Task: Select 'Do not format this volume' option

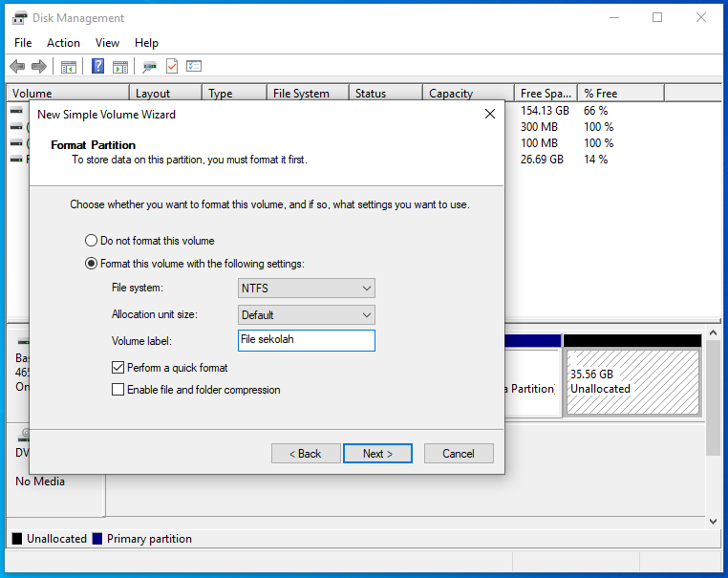Action: 92,241
